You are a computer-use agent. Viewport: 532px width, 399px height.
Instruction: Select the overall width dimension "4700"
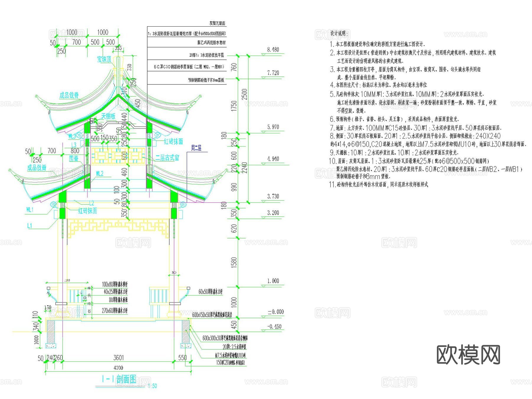click(118, 368)
